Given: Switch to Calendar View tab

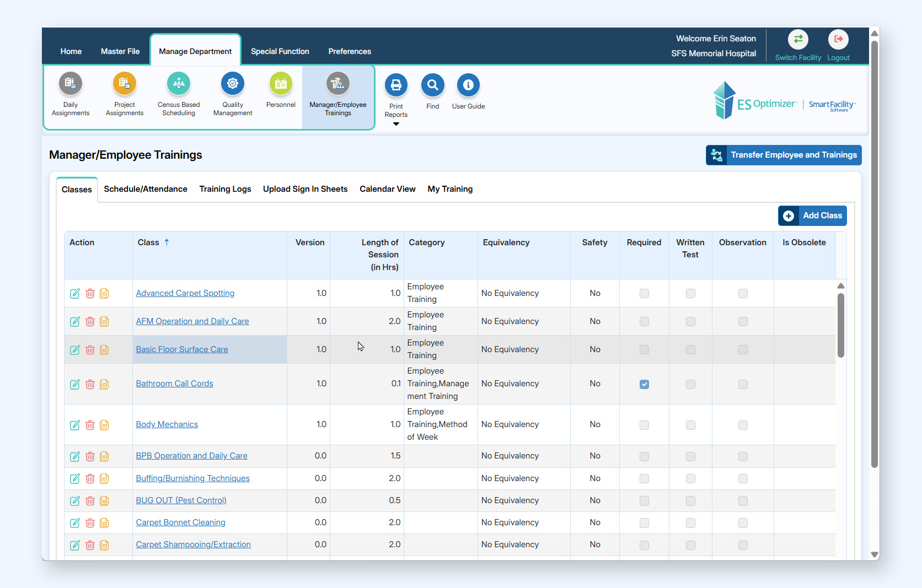Looking at the screenshot, I should 387,189.
